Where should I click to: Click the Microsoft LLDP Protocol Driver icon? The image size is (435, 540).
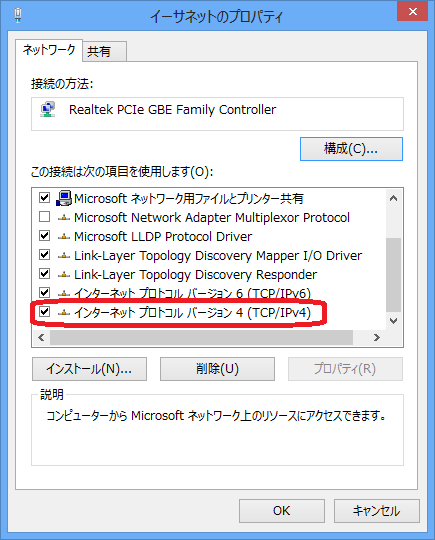(x=64, y=236)
